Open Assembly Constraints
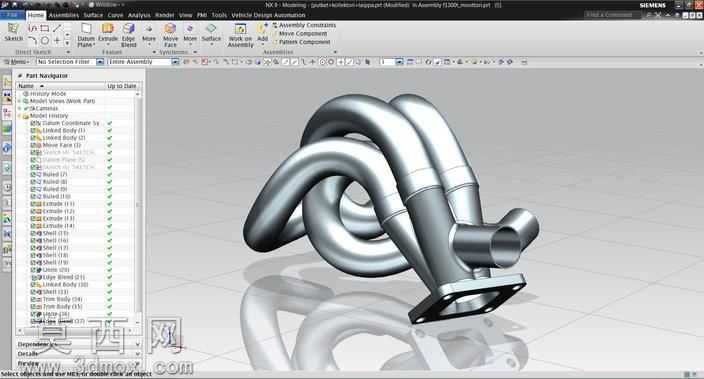 coord(304,25)
